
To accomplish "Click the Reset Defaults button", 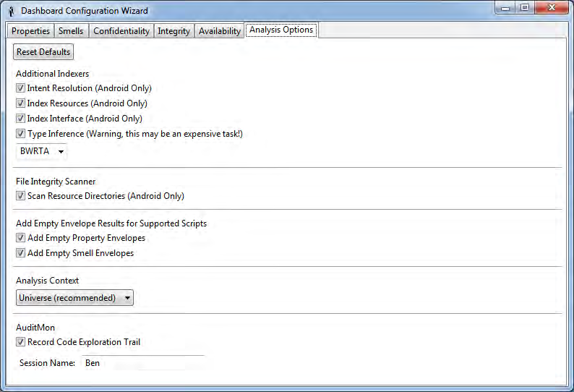I will 43,52.
